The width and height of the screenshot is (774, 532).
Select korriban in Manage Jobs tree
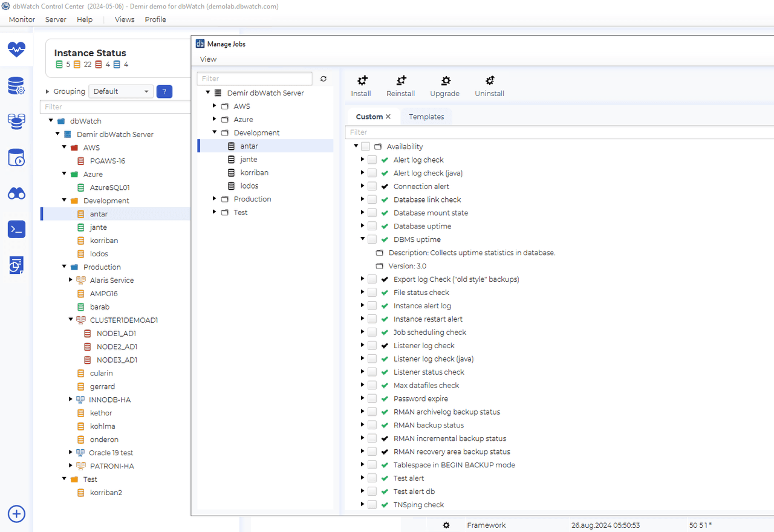(254, 172)
